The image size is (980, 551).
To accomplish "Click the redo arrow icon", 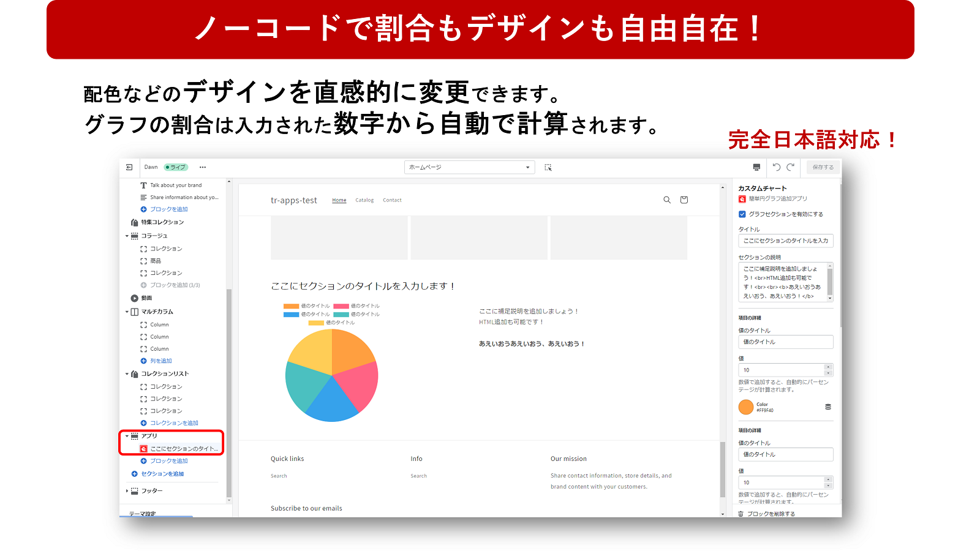I will 791,167.
